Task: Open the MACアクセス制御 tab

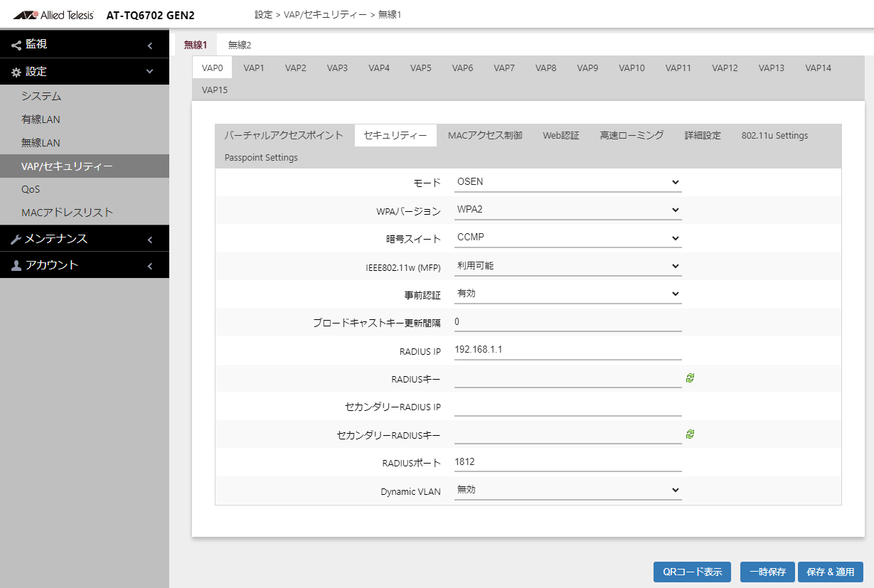Action: pyautogui.click(x=485, y=135)
